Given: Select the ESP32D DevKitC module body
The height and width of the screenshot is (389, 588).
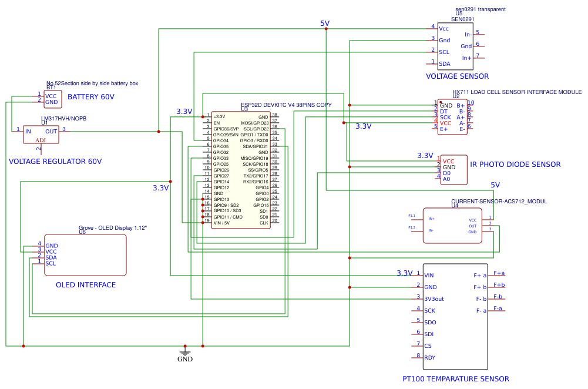Looking at the screenshot, I should (241, 170).
